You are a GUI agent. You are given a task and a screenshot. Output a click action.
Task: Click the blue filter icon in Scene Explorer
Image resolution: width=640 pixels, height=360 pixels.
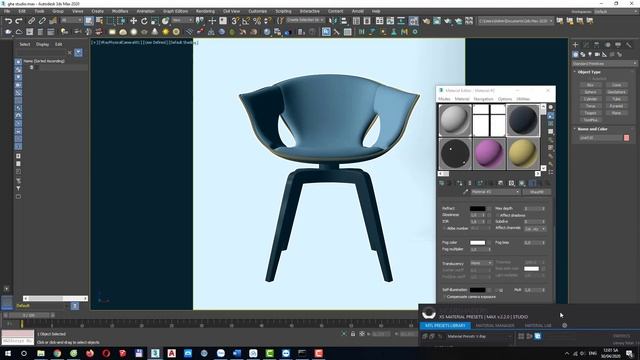[78, 52]
